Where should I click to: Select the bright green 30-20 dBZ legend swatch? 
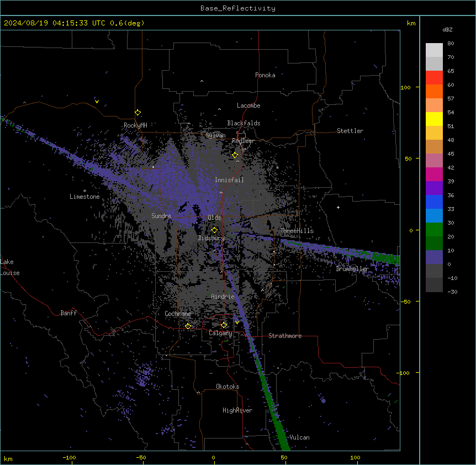click(x=434, y=230)
